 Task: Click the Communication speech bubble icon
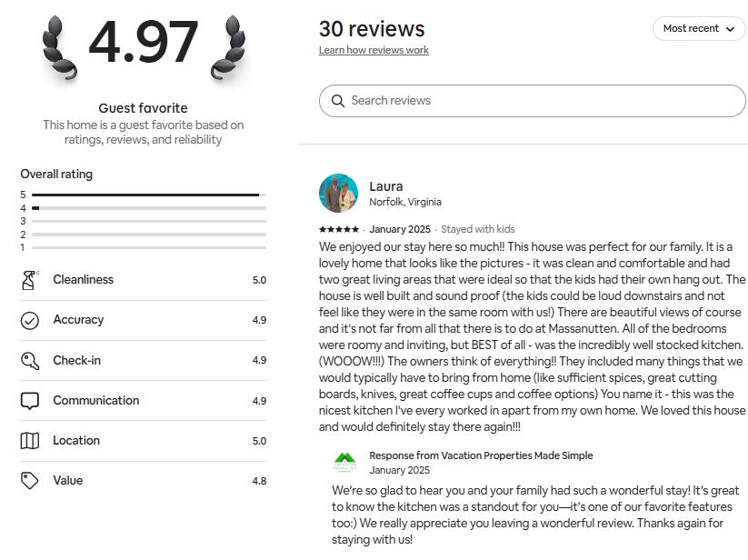pos(30,401)
